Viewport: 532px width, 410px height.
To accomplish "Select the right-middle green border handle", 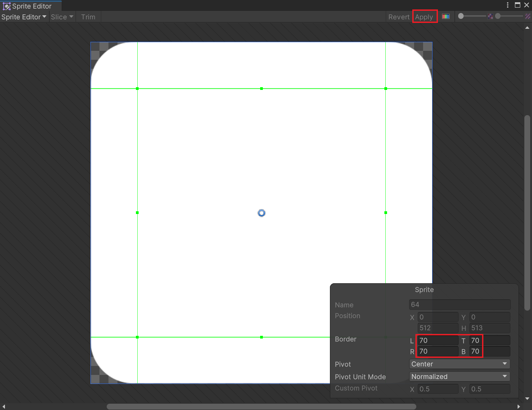I will (385, 213).
